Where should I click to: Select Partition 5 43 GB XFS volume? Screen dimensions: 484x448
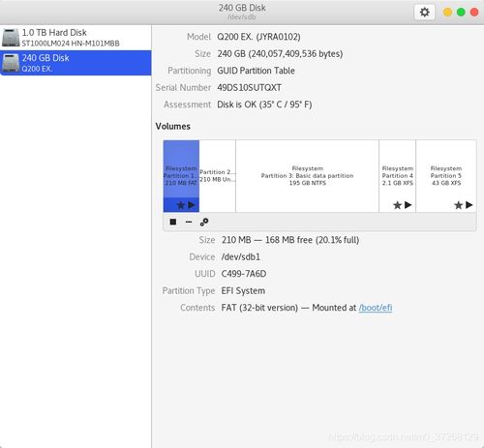[x=446, y=176]
